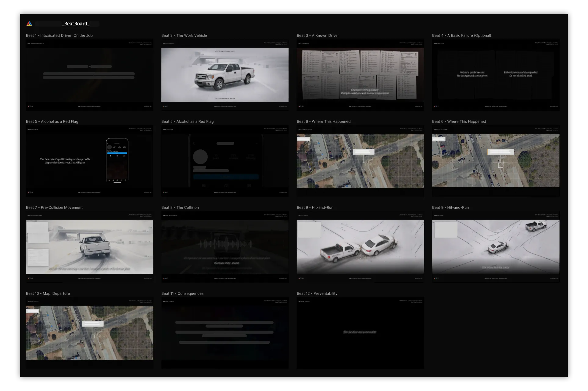
Task: Click the audio waveform in The Collision frame
Action: [x=225, y=244]
